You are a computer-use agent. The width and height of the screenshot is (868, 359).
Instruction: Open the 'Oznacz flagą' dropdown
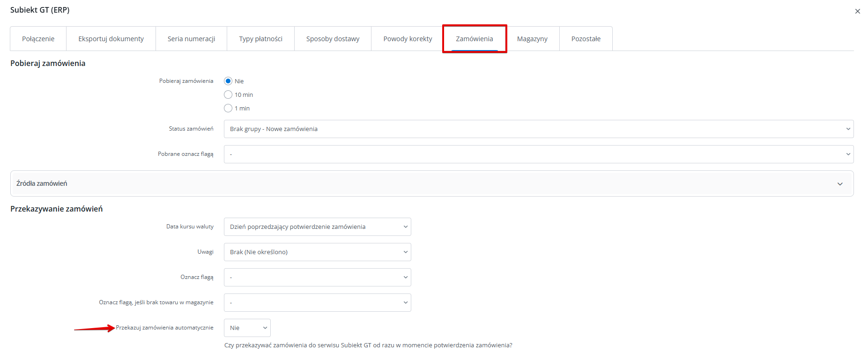point(317,278)
